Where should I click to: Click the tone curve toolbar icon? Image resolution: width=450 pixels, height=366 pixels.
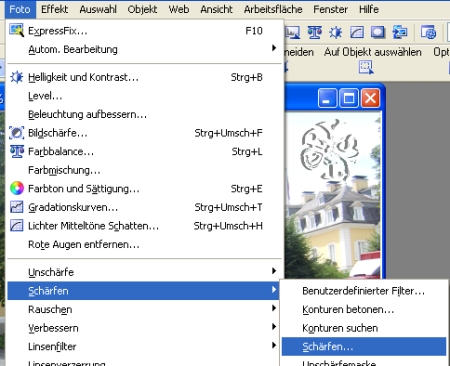click(357, 32)
